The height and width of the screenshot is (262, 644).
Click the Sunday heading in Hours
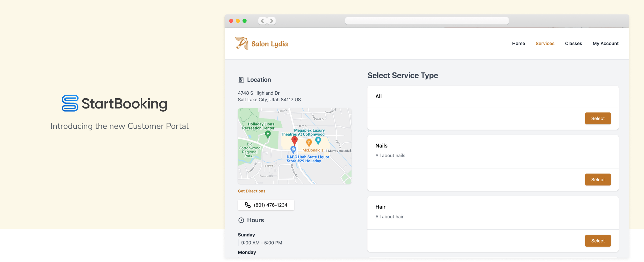(x=246, y=235)
